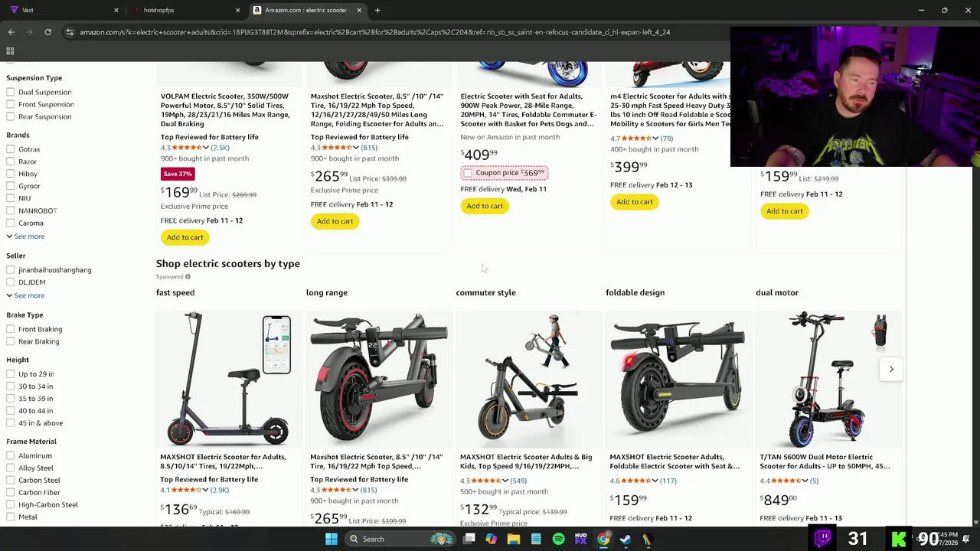The image size is (980, 551).
Task: Switch to the Vast browser tab
Action: [63, 10]
